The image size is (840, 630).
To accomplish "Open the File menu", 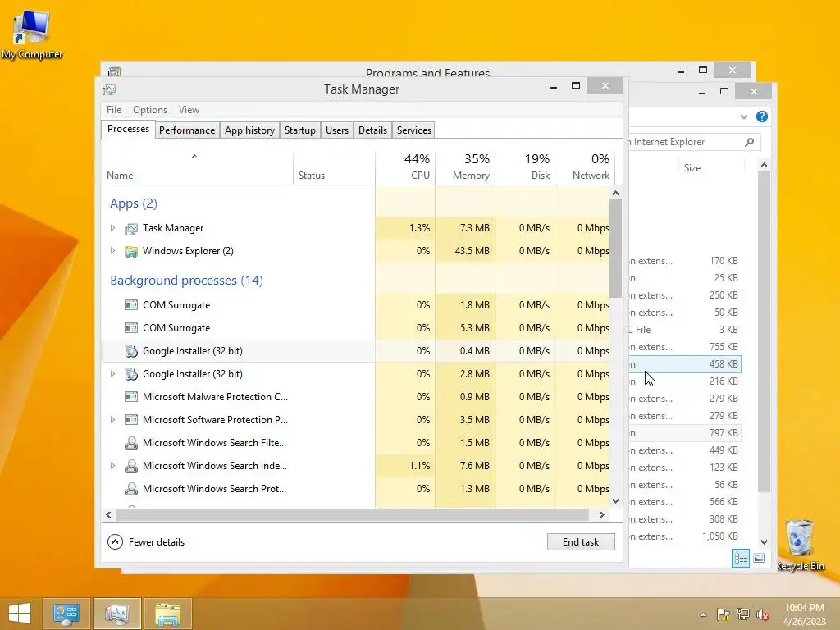I will coord(114,110).
